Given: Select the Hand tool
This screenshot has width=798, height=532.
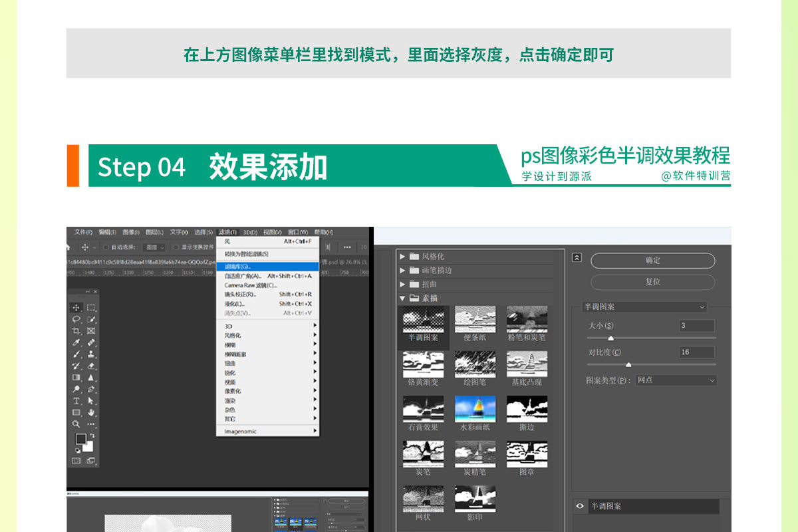Looking at the screenshot, I should [x=91, y=412].
